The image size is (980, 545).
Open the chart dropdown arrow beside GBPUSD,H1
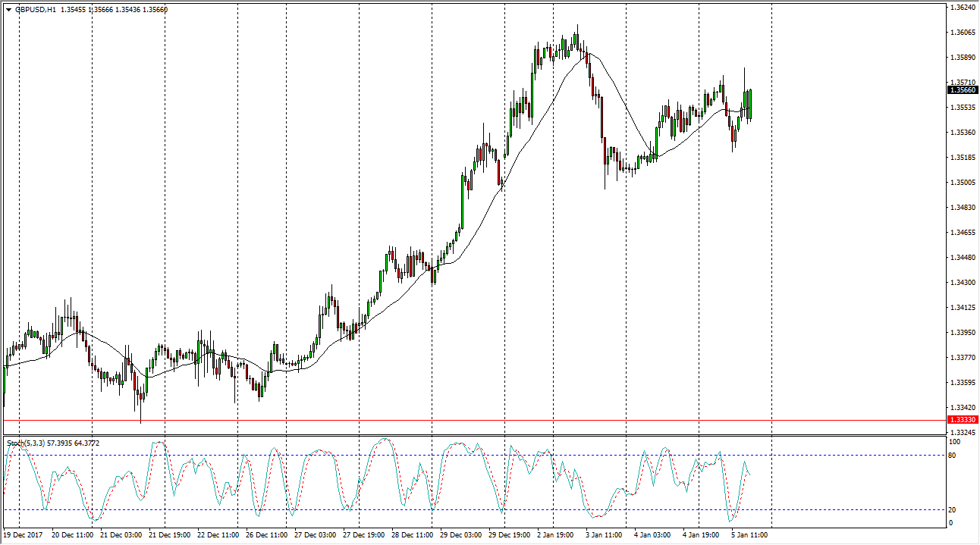click(x=8, y=10)
